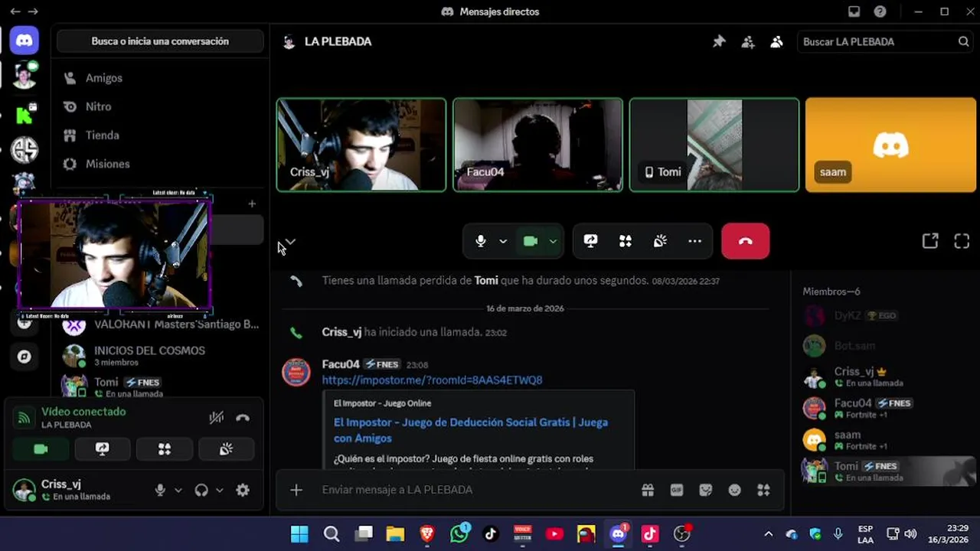The width and height of the screenshot is (980, 551).
Task: Open the GS circular logo server
Action: [x=24, y=149]
